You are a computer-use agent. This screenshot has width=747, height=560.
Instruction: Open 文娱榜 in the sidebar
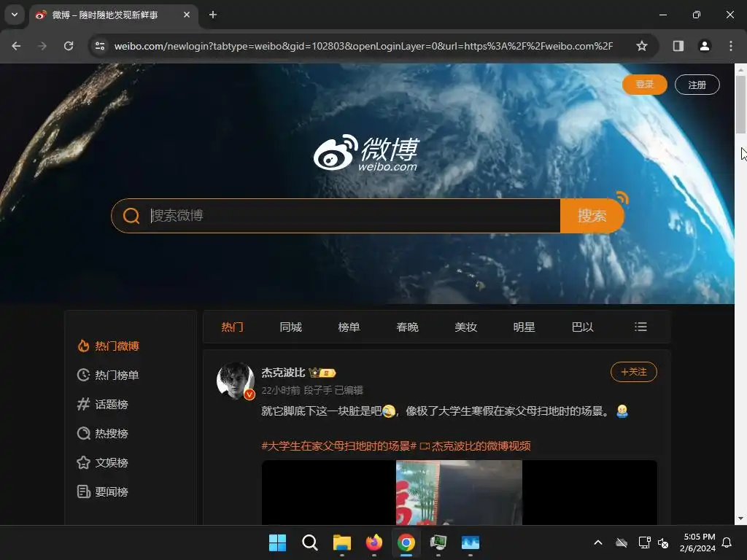[102, 462]
